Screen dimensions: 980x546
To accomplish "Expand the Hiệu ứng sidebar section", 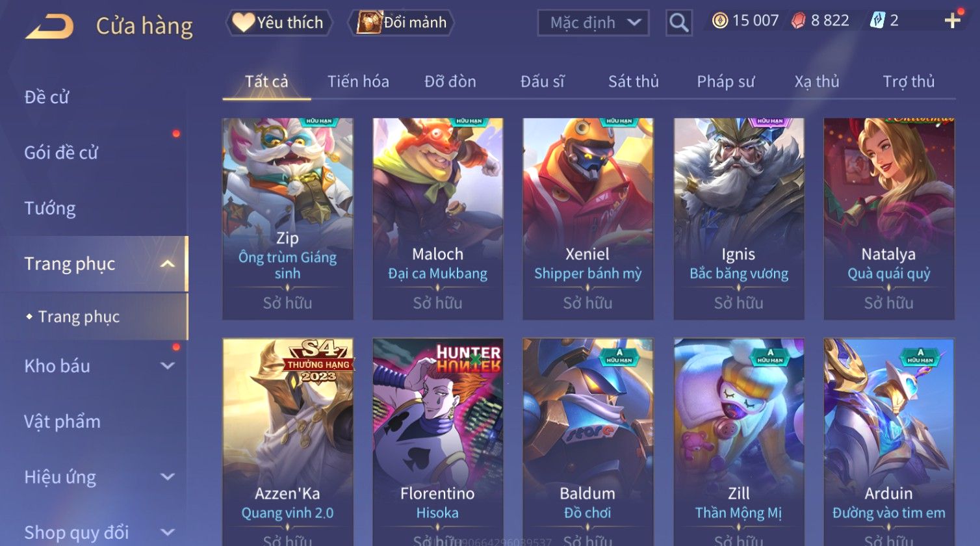I will (168, 477).
